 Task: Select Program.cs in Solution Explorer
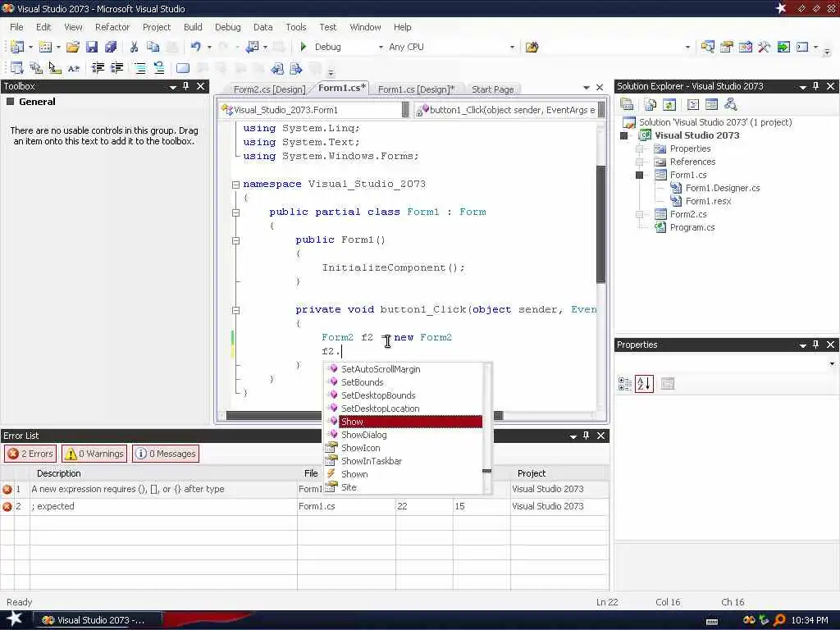click(x=692, y=228)
